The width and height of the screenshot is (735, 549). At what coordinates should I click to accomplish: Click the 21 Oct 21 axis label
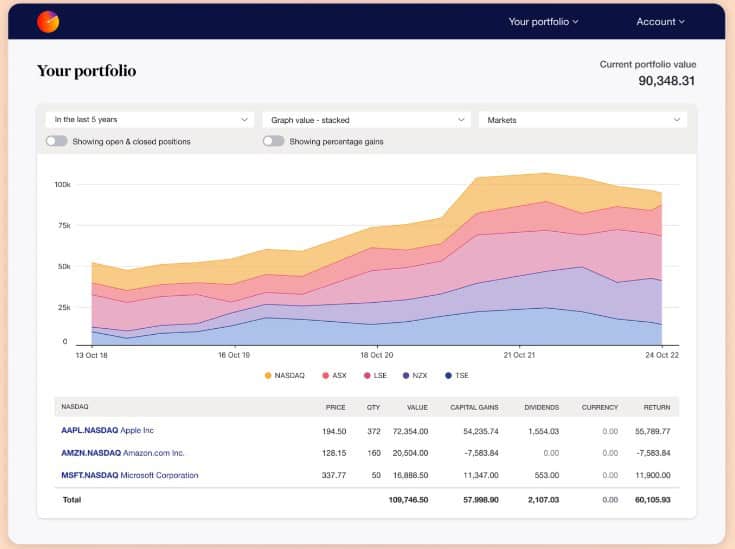(x=519, y=355)
